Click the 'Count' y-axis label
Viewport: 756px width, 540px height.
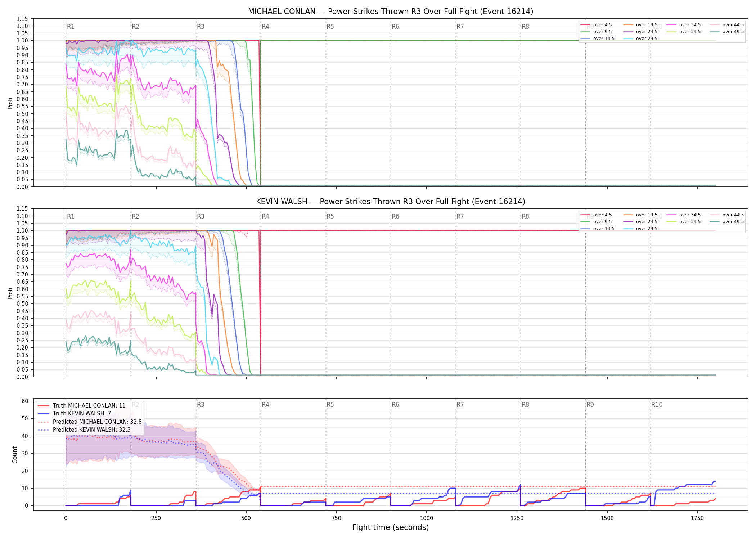pos(15,455)
